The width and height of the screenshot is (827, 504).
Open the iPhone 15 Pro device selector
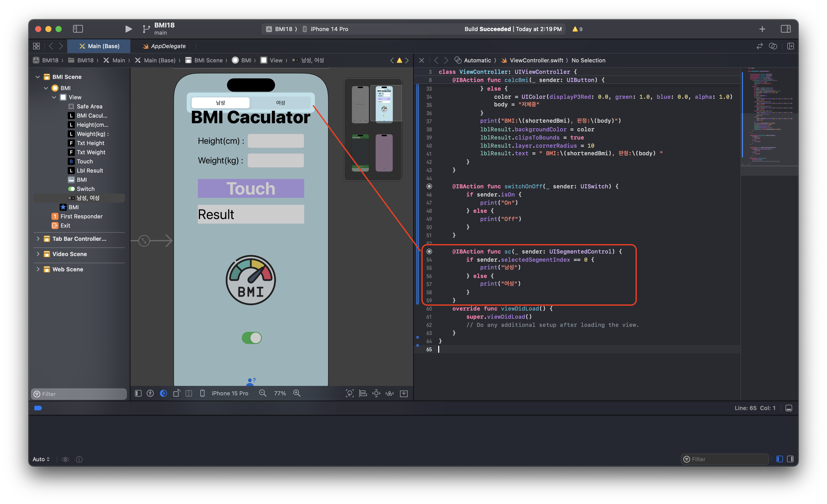pos(230,393)
